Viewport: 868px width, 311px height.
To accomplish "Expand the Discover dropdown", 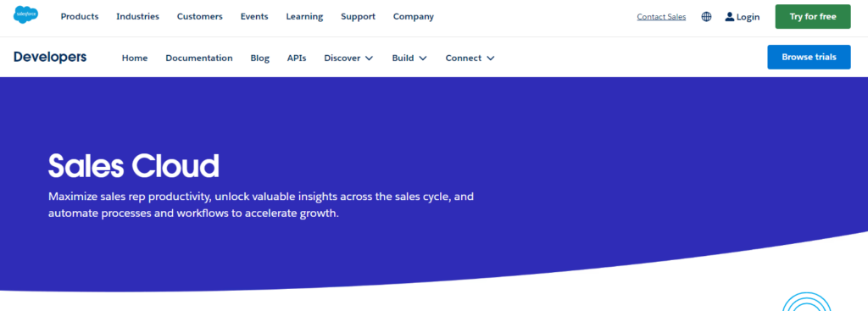I will click(348, 58).
